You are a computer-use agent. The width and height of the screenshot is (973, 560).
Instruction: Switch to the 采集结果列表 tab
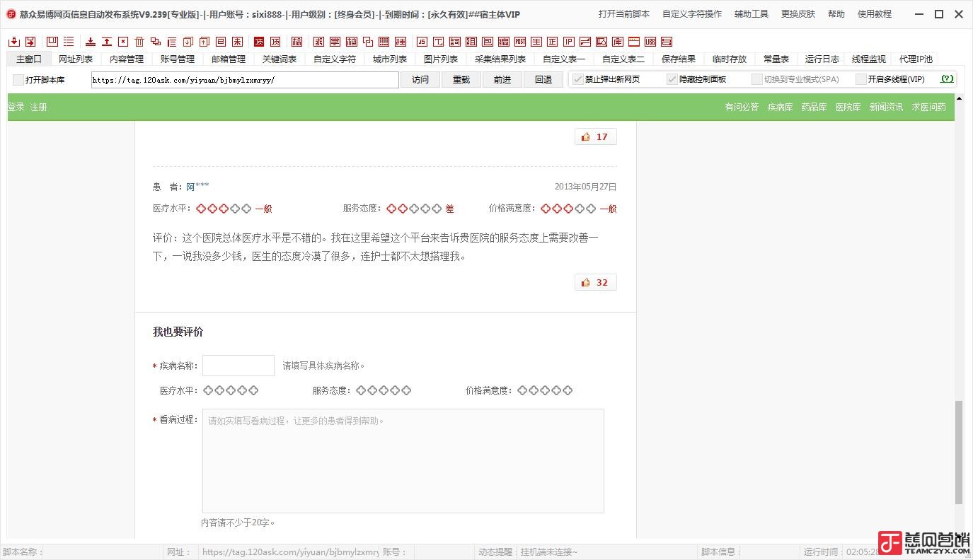[x=500, y=59]
